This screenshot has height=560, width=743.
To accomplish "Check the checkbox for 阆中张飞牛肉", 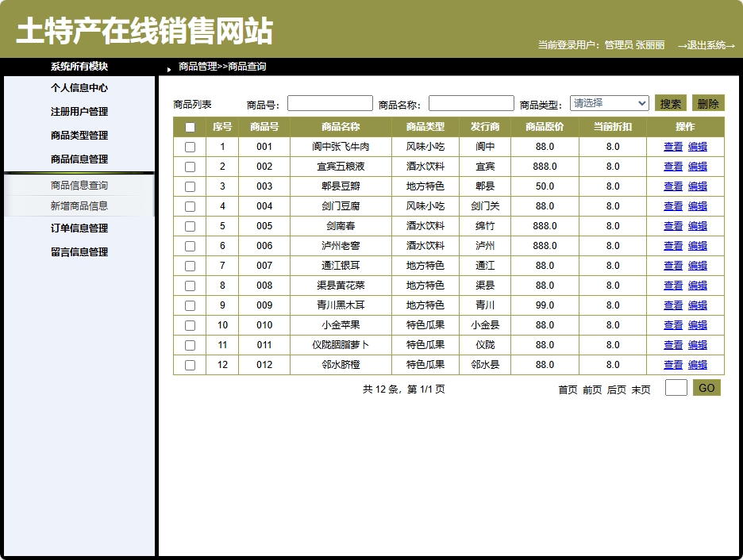I will click(189, 147).
